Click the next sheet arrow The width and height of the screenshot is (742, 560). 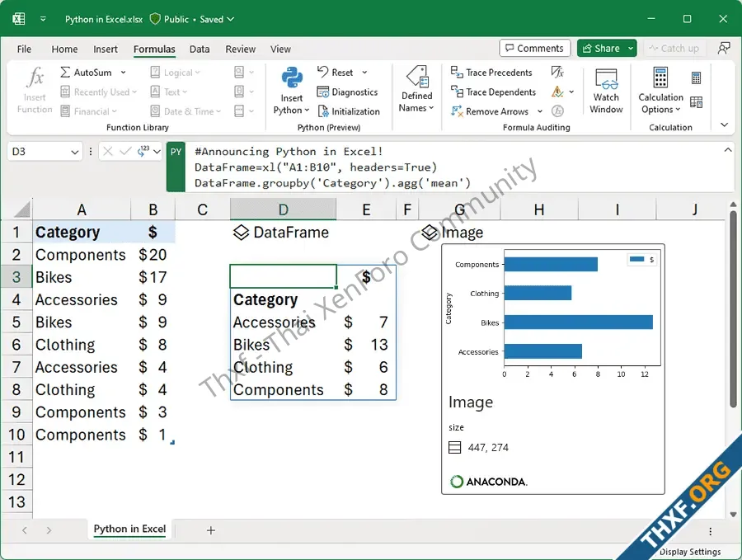49,530
